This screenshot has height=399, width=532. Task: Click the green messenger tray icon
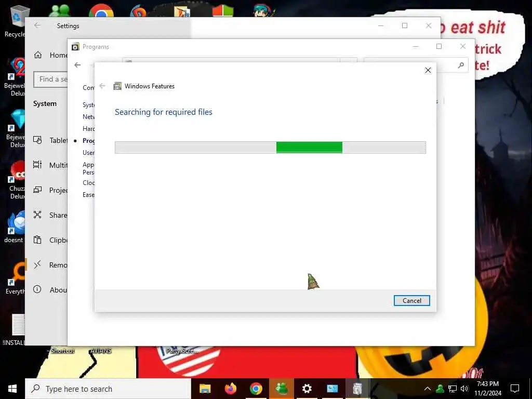click(x=440, y=389)
